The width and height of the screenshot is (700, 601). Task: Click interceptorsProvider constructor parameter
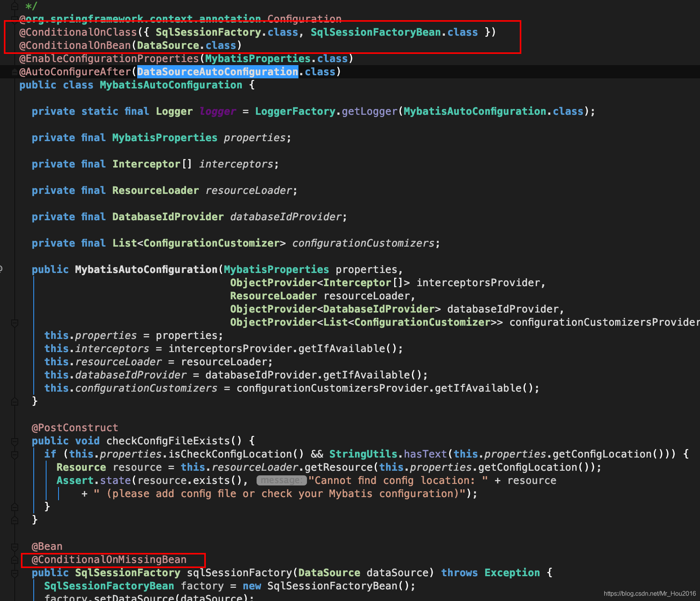478,283
